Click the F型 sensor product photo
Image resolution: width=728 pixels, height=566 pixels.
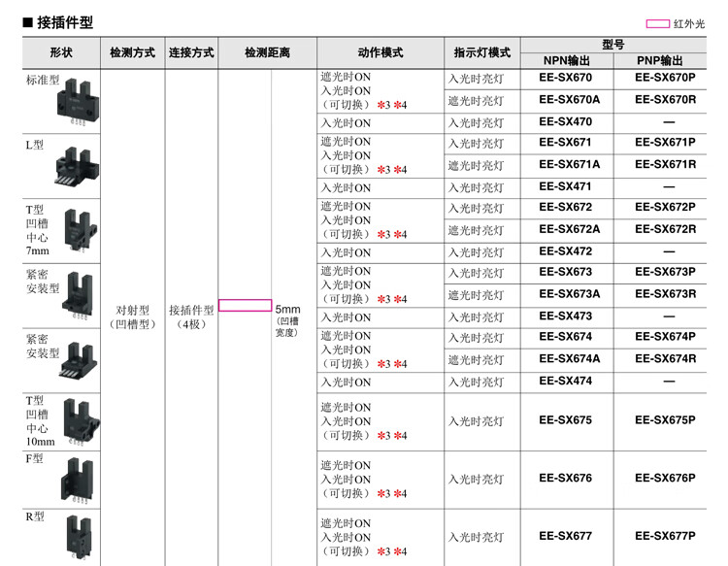pos(77,481)
